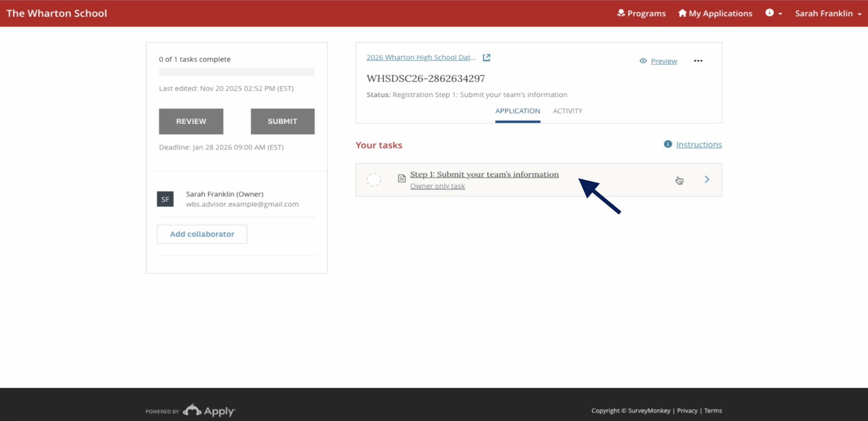
Task: Click the tasks complete progress bar
Action: click(x=237, y=72)
